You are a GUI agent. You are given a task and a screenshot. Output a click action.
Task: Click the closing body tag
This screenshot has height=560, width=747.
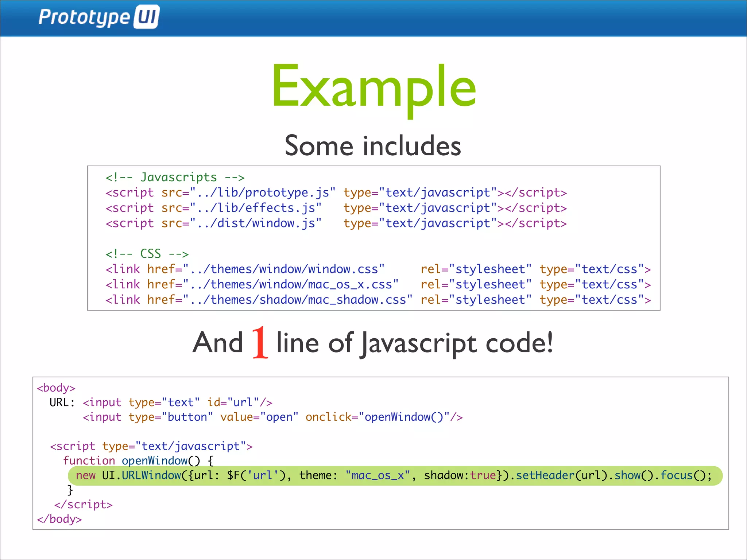(59, 519)
